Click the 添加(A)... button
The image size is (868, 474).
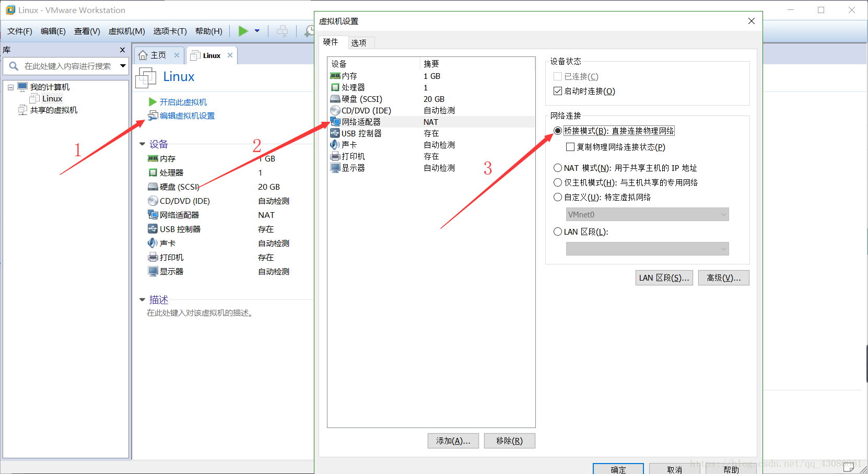tap(453, 441)
